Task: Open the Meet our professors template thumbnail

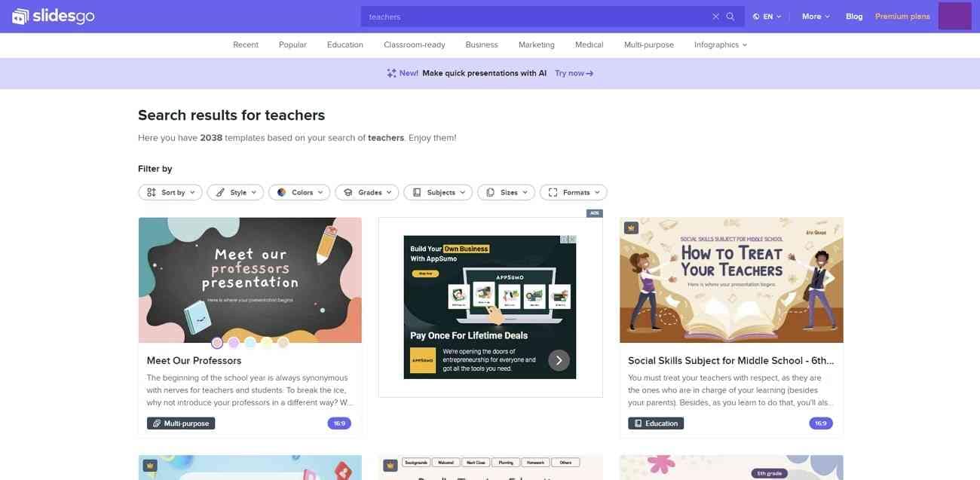Action: (250, 280)
